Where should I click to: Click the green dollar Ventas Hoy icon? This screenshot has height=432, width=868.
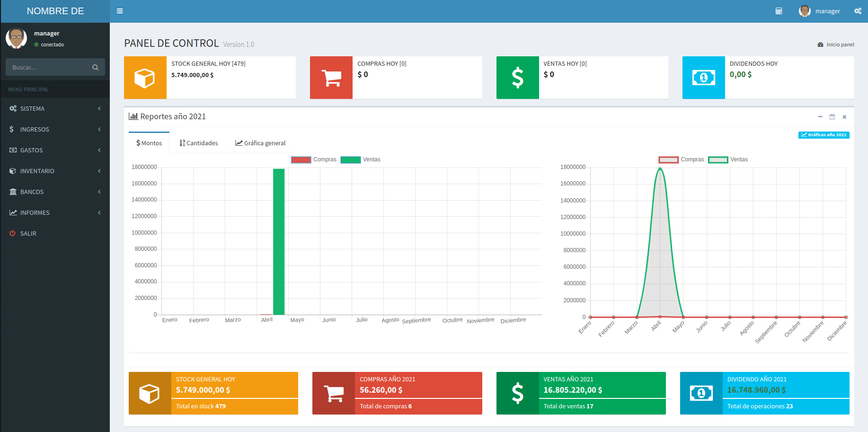(x=517, y=78)
